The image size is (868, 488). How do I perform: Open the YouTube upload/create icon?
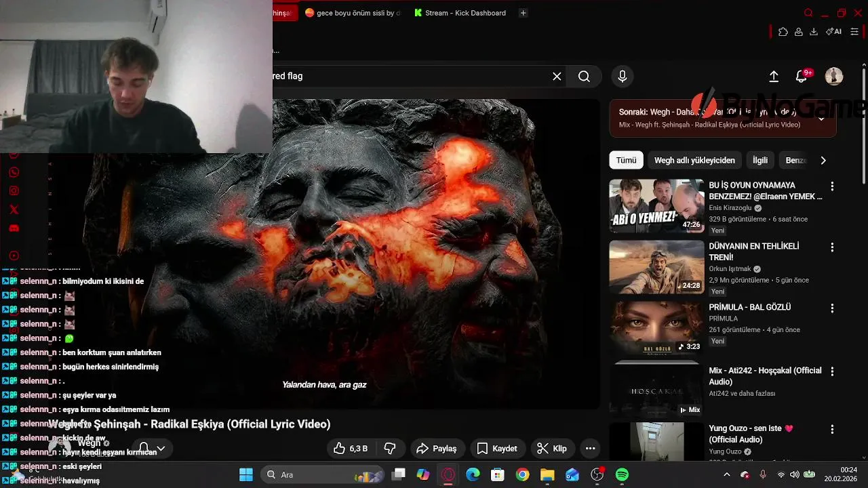coord(774,77)
